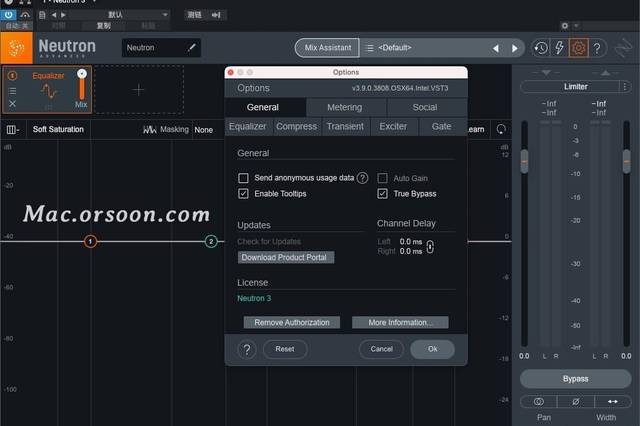
Task: Remove the Equalizer module with X icon
Action: pos(12,104)
